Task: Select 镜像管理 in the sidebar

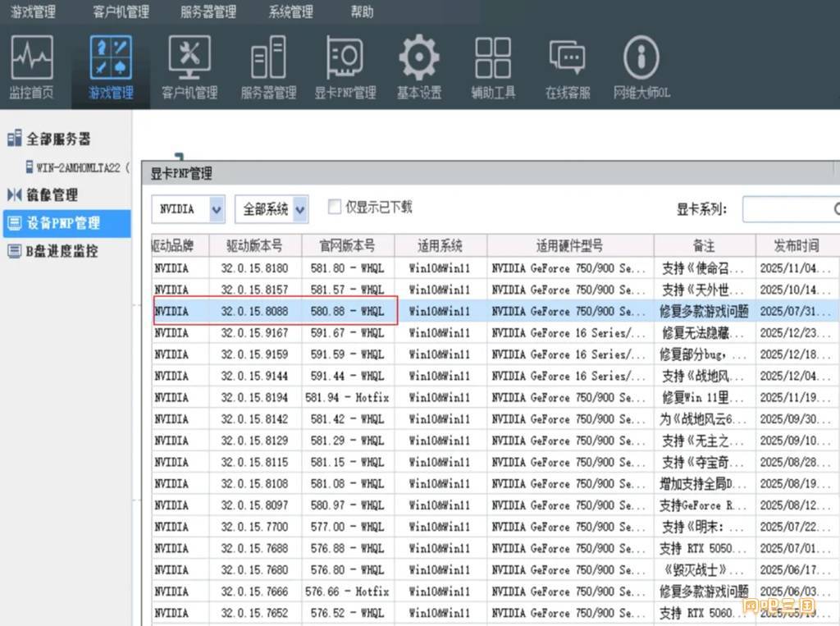Action: point(52,195)
